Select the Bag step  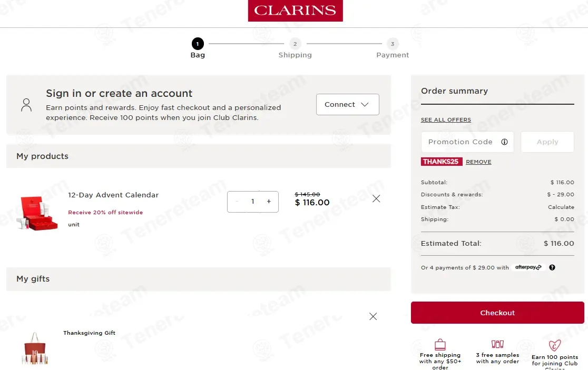[x=198, y=44]
